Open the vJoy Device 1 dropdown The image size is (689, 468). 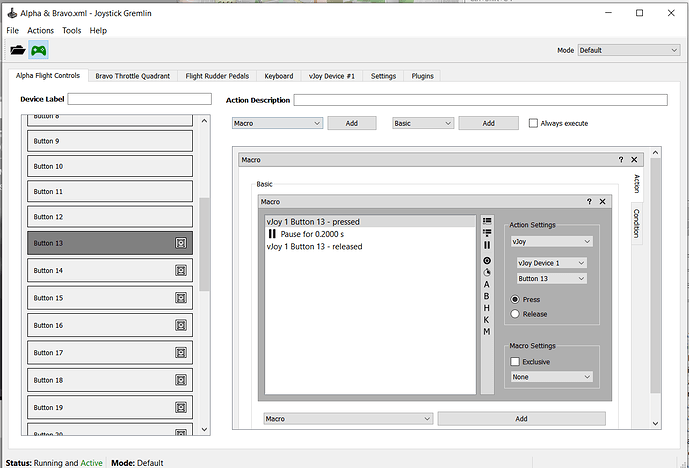click(x=551, y=263)
